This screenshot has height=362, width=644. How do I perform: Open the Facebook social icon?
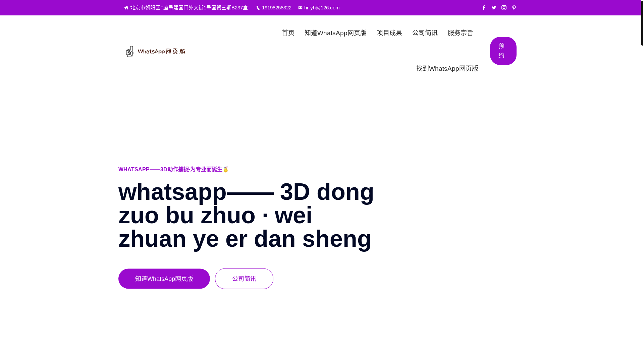[484, 8]
